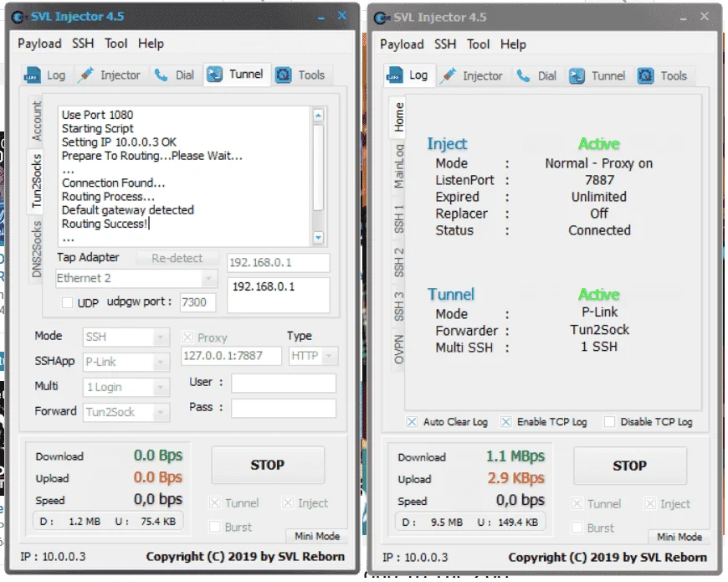This screenshot has width=728, height=582.
Task: Open proxy Type HTTP dropdown
Action: tap(313, 356)
